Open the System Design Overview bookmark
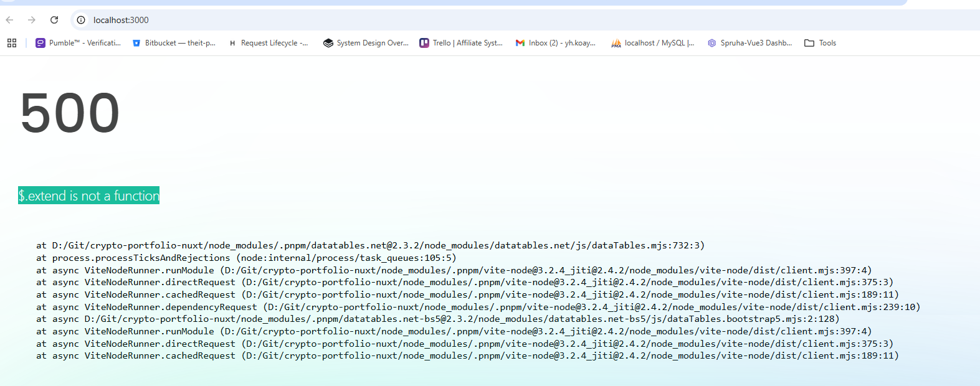980x386 pixels. pyautogui.click(x=366, y=43)
